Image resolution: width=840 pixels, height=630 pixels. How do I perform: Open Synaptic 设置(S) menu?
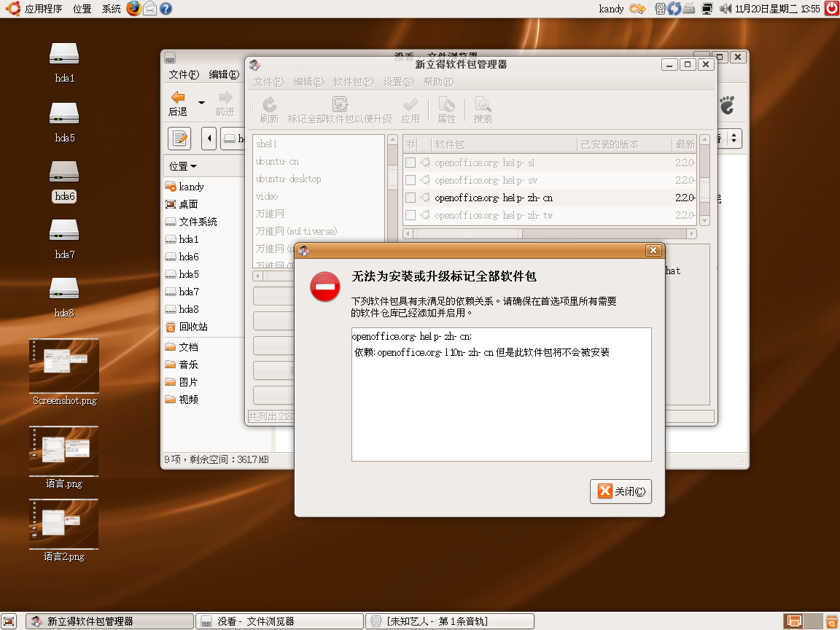(x=398, y=82)
